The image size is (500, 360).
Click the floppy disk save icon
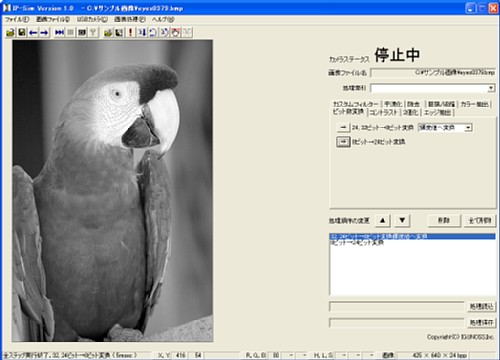(22, 32)
